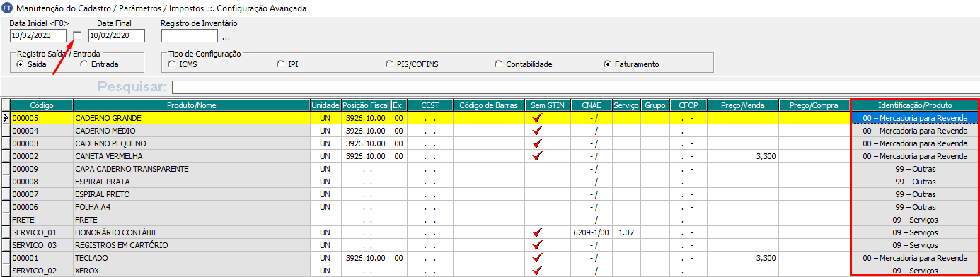Image resolution: width=980 pixels, height=277 pixels.
Task: Click CNAE value 6209-1/00
Action: (x=592, y=232)
